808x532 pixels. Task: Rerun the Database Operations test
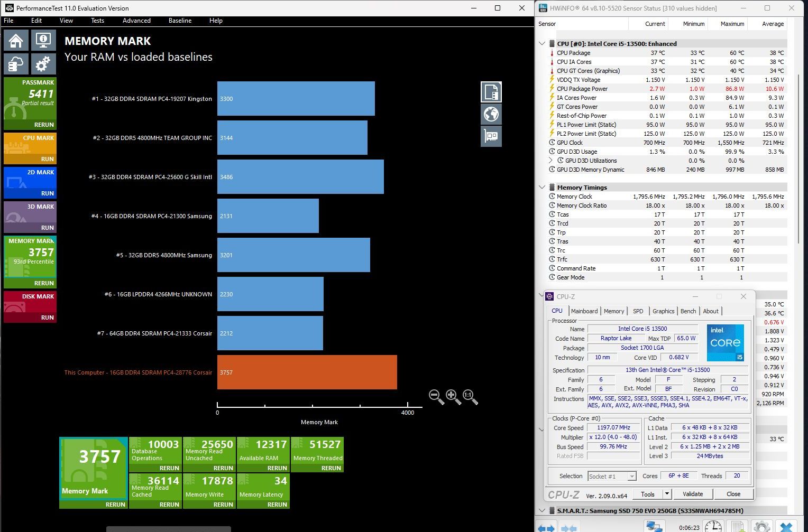click(169, 468)
